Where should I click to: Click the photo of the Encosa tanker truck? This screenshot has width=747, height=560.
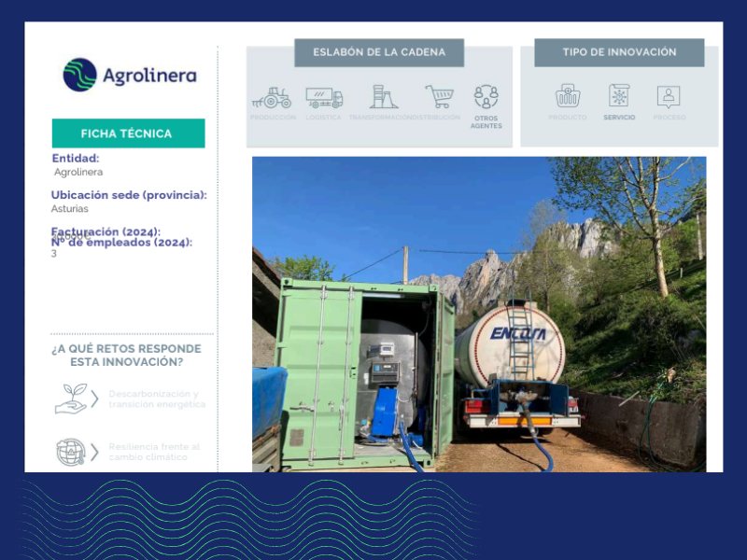[x=479, y=315]
